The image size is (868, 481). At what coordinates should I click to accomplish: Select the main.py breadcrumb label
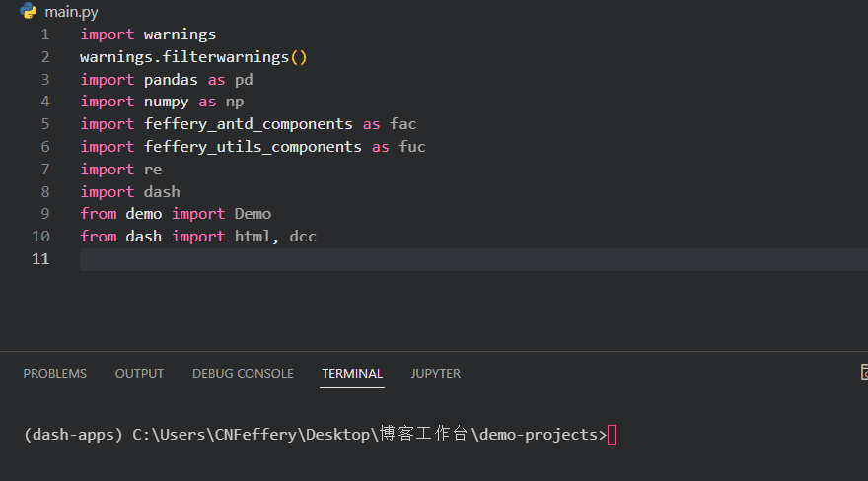pyautogui.click(x=71, y=12)
